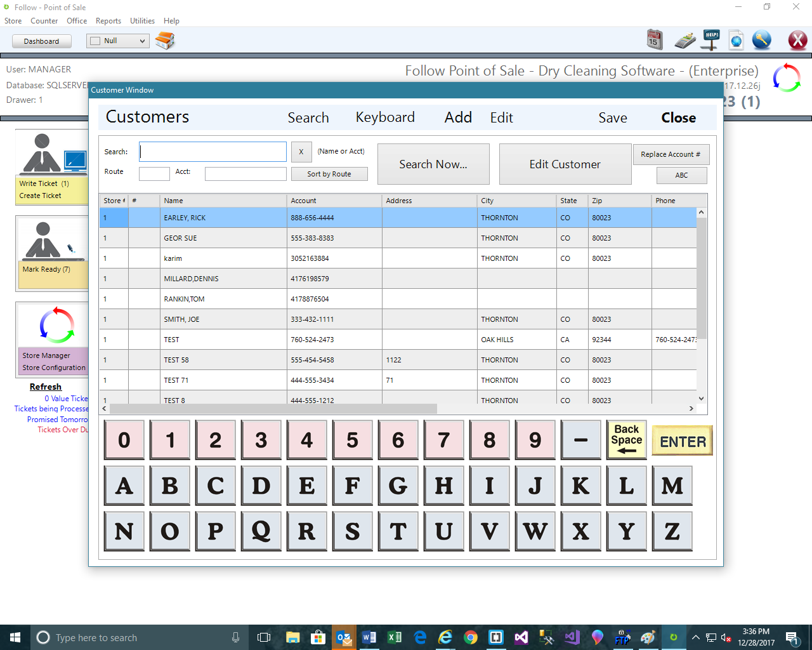Open the Paint palette taskbar icon

648,637
